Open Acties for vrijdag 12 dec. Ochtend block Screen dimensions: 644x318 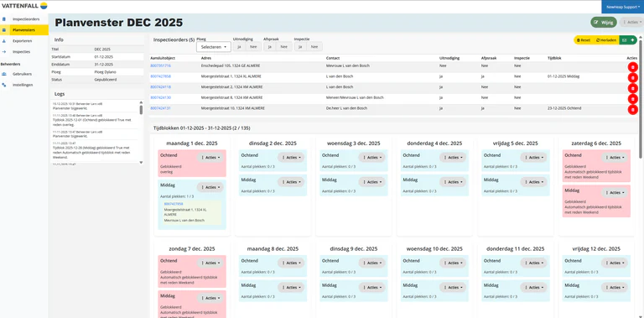click(615, 263)
